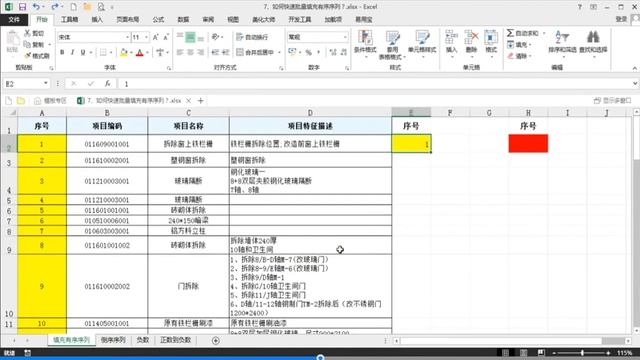640x360 pixels.
Task: Decrease decimal places in the number group
Action: coord(344,52)
